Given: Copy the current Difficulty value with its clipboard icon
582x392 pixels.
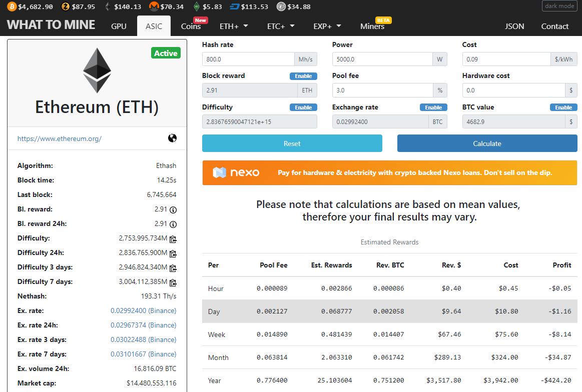Looking at the screenshot, I should click(x=173, y=239).
